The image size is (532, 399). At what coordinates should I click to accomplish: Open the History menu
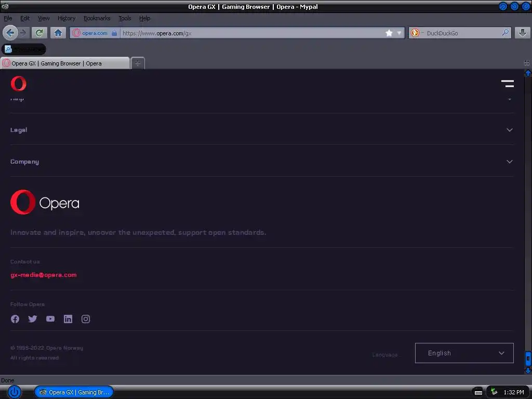pyautogui.click(x=66, y=18)
